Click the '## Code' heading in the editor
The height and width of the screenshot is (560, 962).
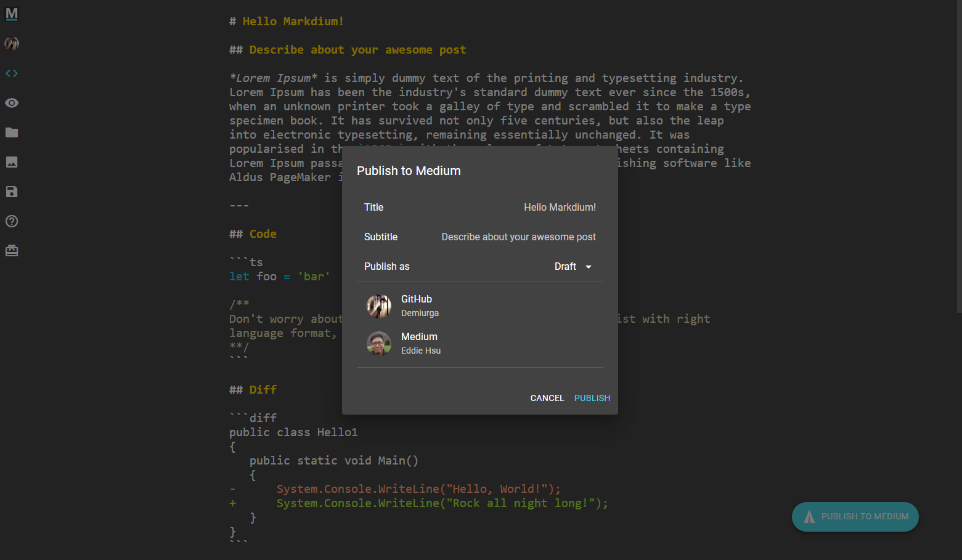click(253, 234)
